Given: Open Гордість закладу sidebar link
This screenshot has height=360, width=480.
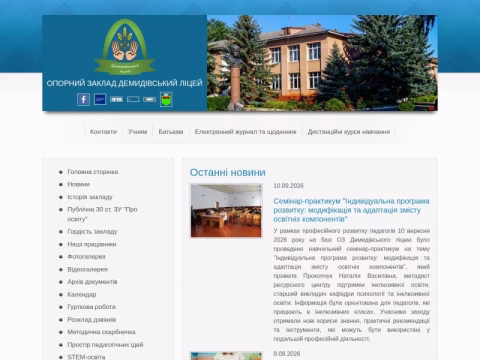Looking at the screenshot, I should click(x=92, y=231).
